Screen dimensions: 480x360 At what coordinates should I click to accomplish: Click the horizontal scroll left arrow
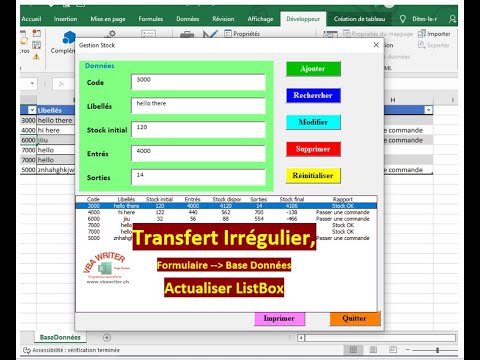[x=301, y=338]
